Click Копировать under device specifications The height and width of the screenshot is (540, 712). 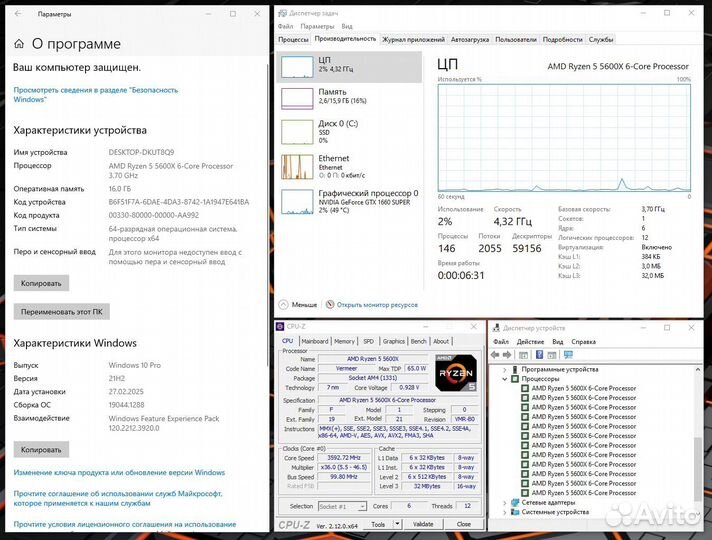[41, 283]
